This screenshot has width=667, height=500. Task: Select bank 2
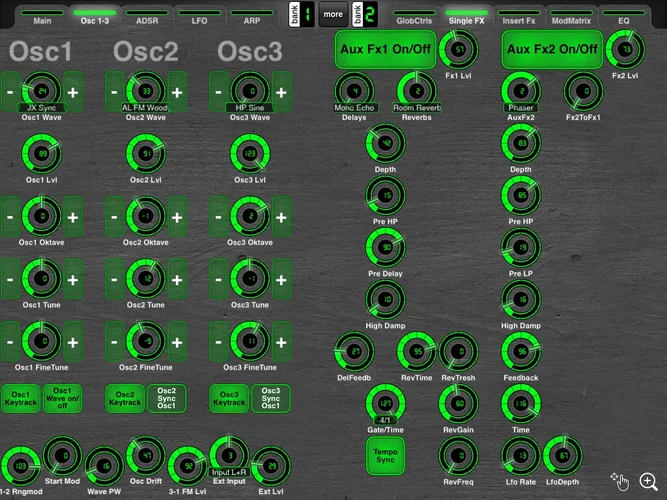(x=365, y=14)
